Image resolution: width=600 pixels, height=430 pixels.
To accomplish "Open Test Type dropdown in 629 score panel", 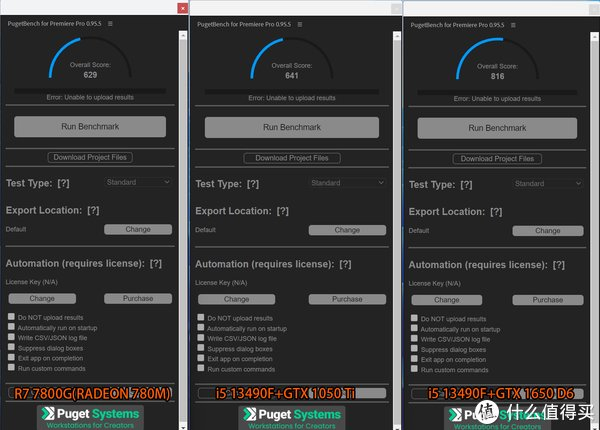I will click(138, 182).
